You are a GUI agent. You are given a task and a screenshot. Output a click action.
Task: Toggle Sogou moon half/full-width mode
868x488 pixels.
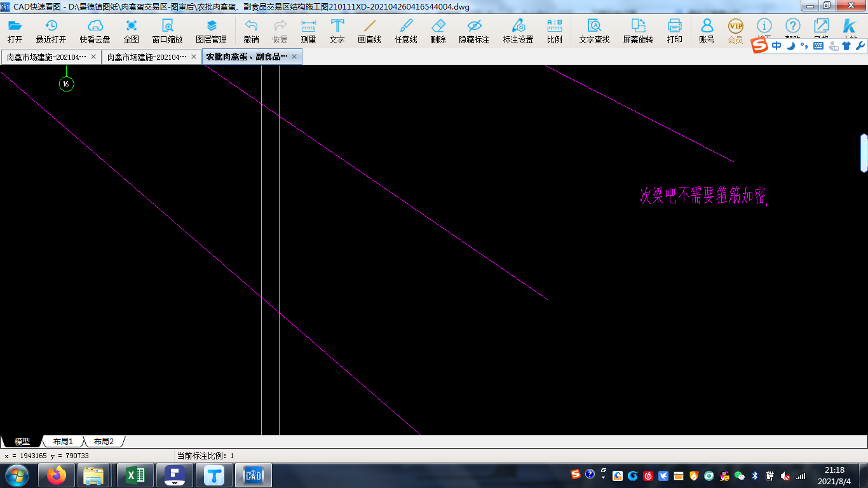click(790, 46)
